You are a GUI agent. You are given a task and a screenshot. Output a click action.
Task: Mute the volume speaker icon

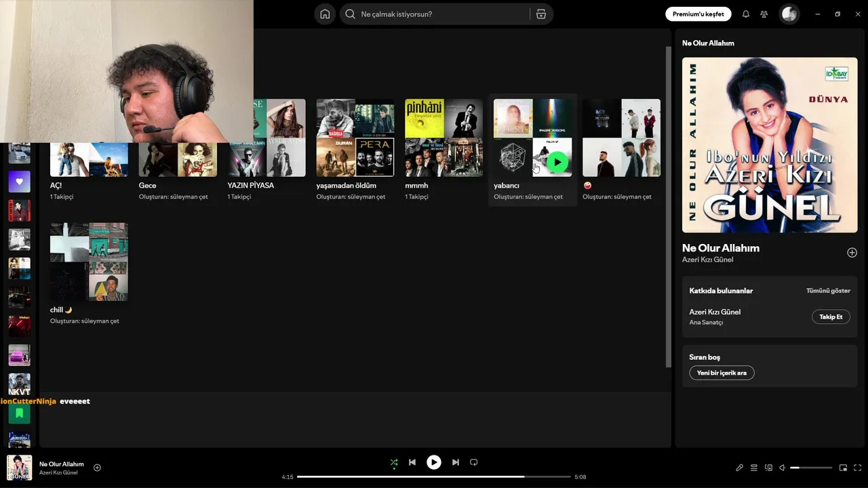point(782,468)
